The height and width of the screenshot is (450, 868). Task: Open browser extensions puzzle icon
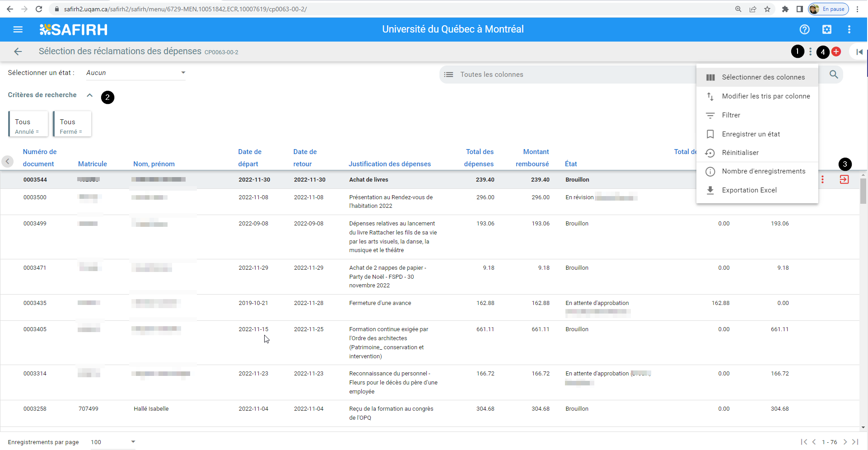pos(785,9)
